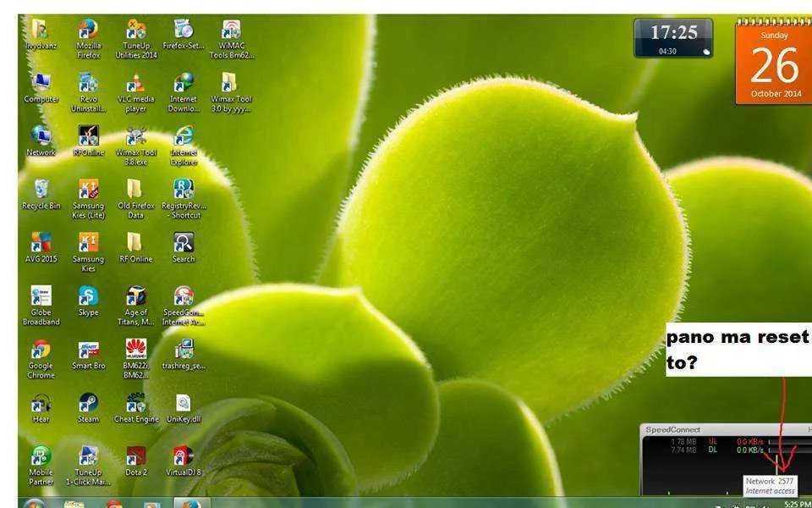Open TuneUp Utilities 2014 shortcut
The height and width of the screenshot is (508, 812).
pyautogui.click(x=135, y=39)
